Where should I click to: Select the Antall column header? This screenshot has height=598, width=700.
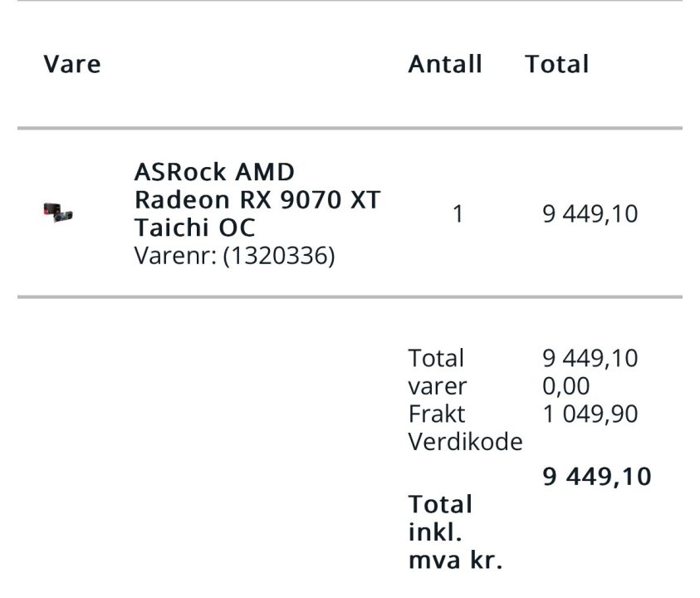(445, 65)
